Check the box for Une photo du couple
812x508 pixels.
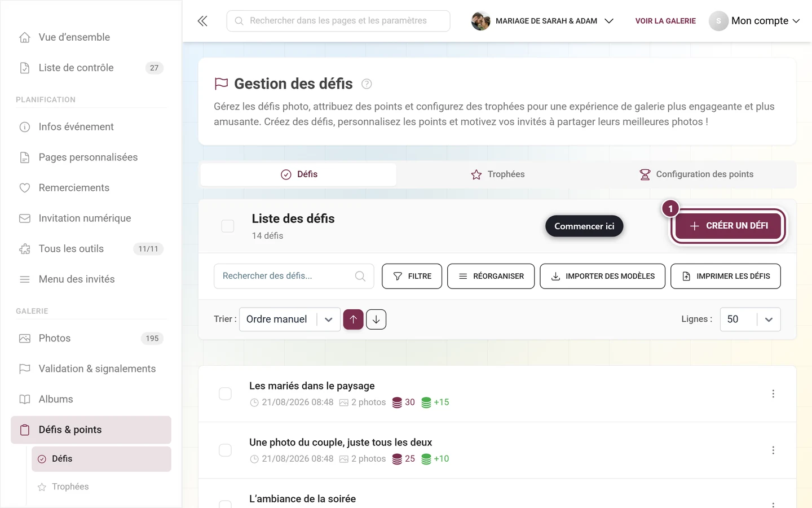pos(225,450)
